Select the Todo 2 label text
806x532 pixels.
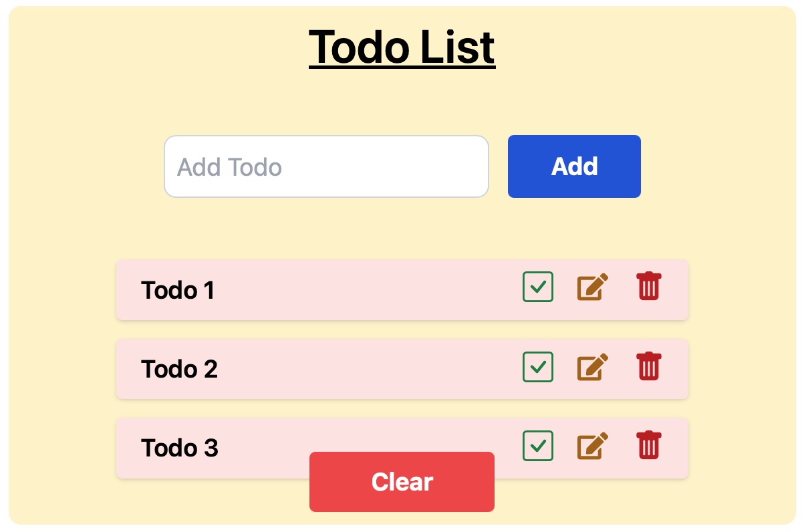(x=179, y=369)
